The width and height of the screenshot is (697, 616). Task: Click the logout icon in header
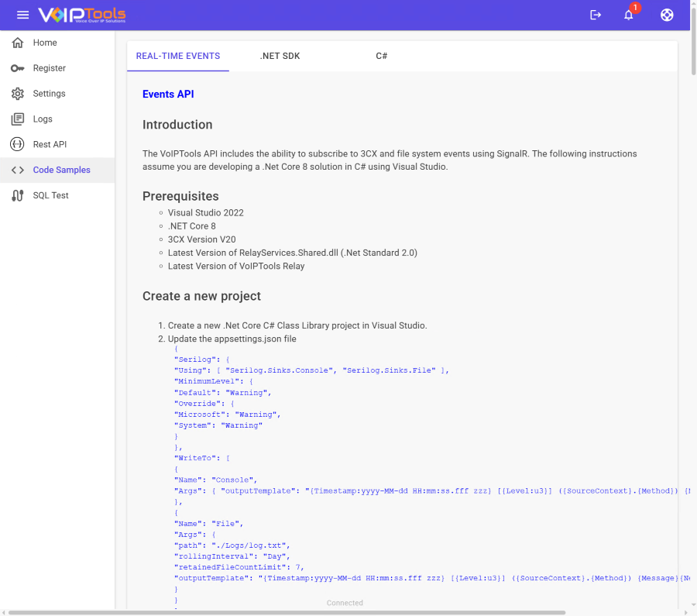(x=596, y=15)
